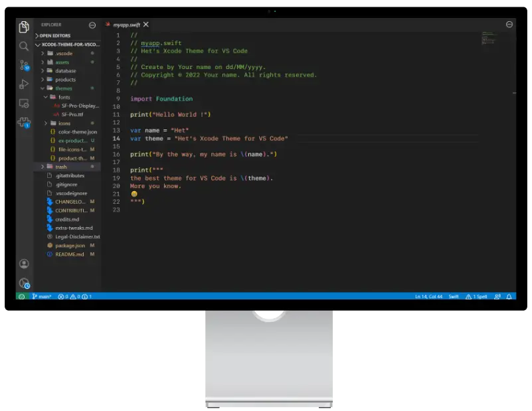Open extra-tweaks.md in the explorer
The height and width of the screenshot is (411, 532).
coord(67,228)
